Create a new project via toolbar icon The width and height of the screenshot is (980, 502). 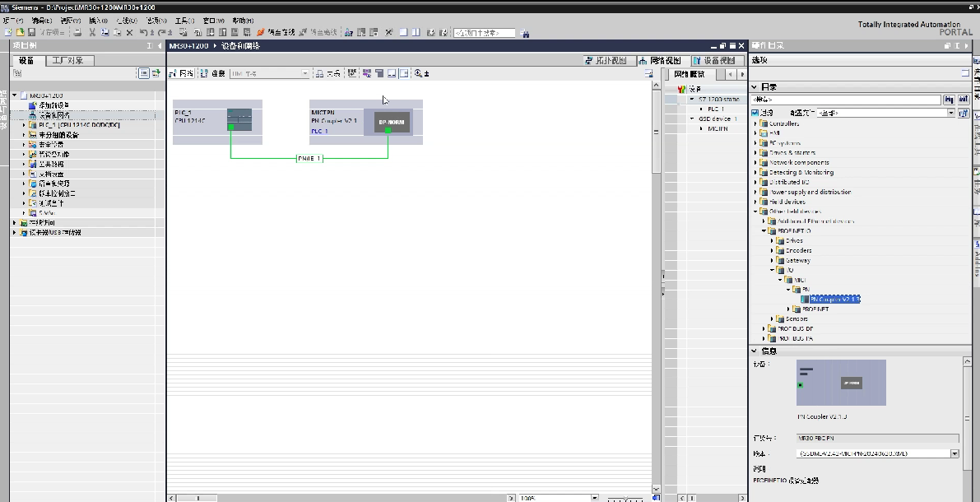click(x=8, y=32)
